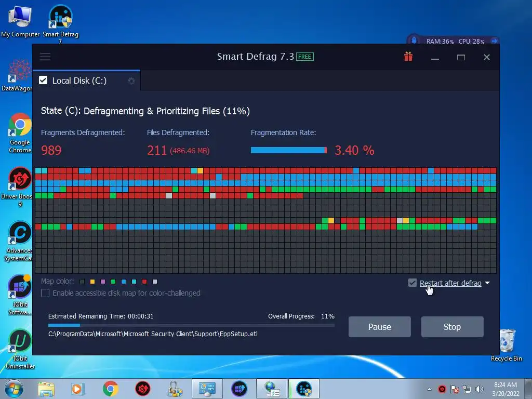Click the red gift box icon
The width and height of the screenshot is (532, 399).
[x=408, y=57]
